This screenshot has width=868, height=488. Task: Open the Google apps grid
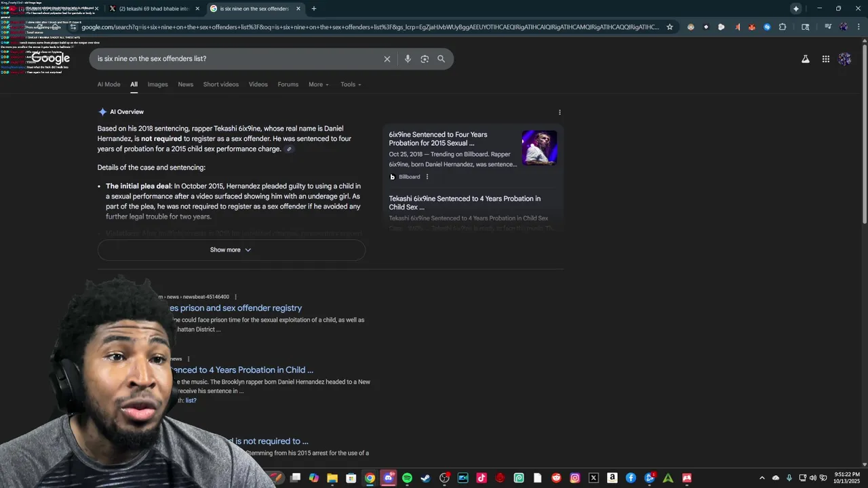(826, 59)
